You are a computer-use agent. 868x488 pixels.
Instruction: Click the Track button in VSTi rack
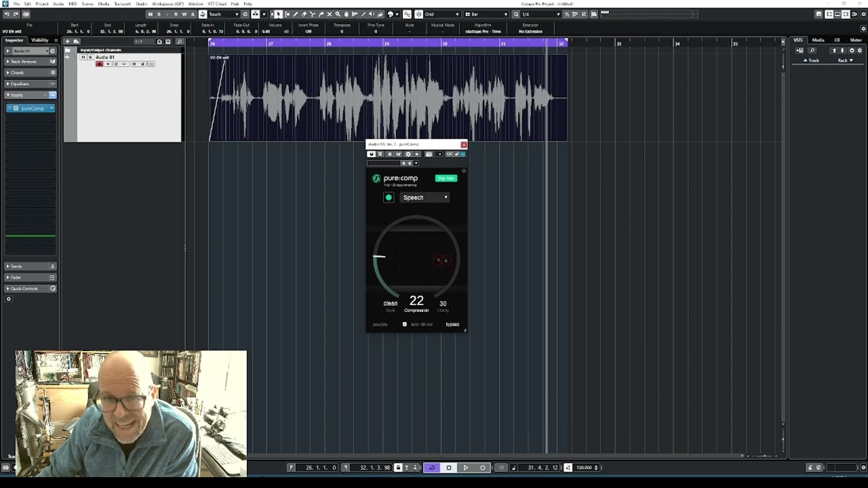coord(812,60)
